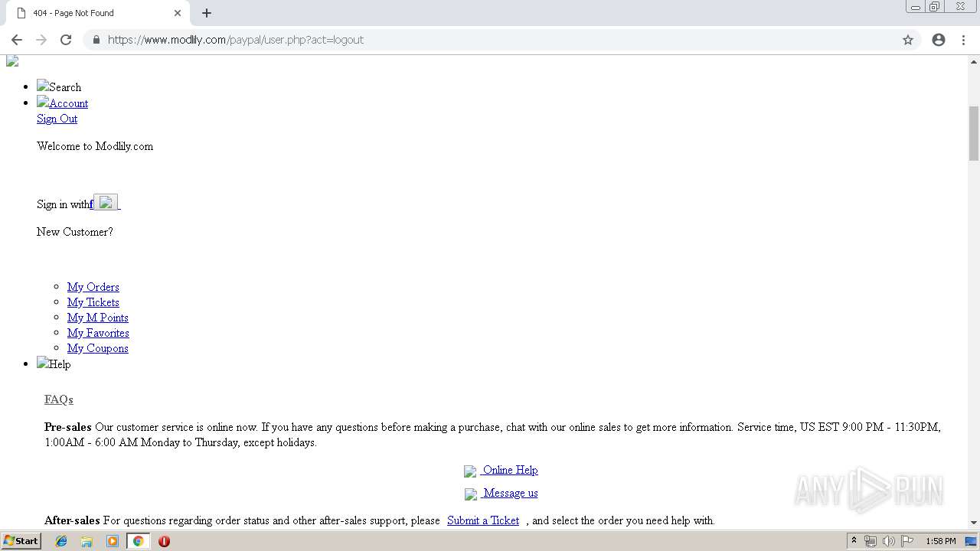Screen dimensions: 980x551
Task: Sign in with the Facebook f link
Action: 91,204
